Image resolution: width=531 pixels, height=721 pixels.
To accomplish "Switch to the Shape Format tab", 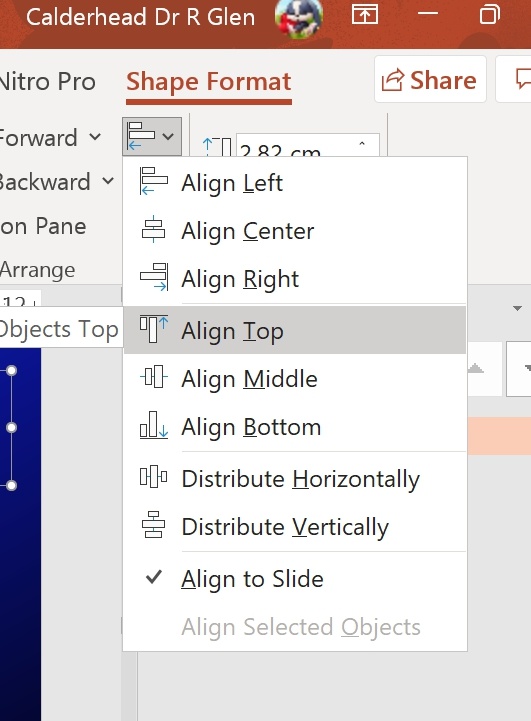I will (x=209, y=82).
